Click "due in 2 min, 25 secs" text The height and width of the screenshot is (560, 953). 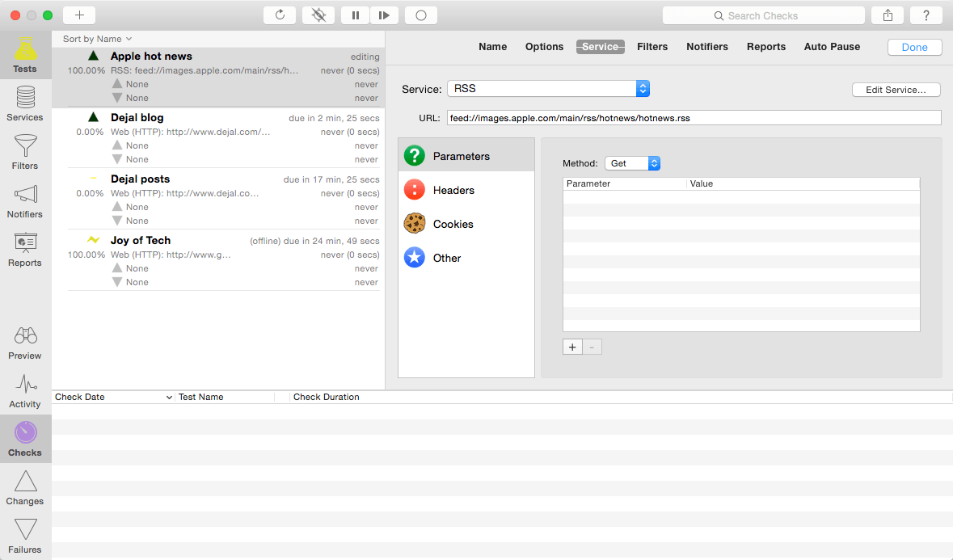point(334,118)
